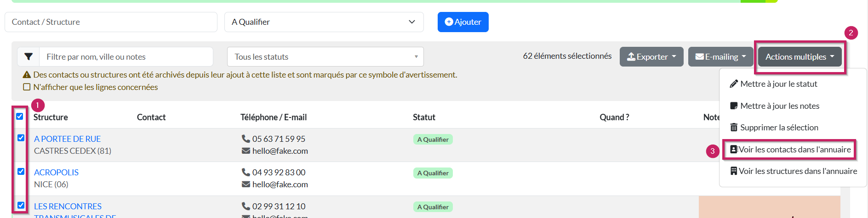Uncheck the select-all checkbox in the header
This screenshot has width=868, height=218.
tap(20, 117)
